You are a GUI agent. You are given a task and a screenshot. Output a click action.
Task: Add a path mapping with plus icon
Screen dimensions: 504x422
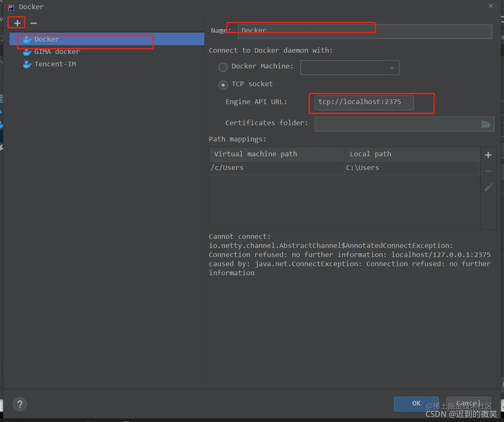click(x=488, y=155)
